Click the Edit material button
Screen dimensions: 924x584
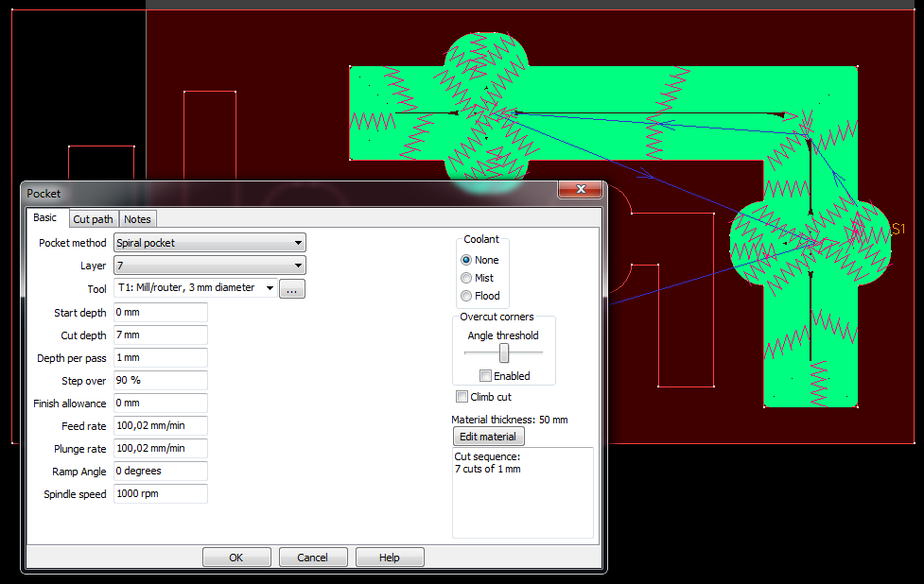[x=487, y=437]
